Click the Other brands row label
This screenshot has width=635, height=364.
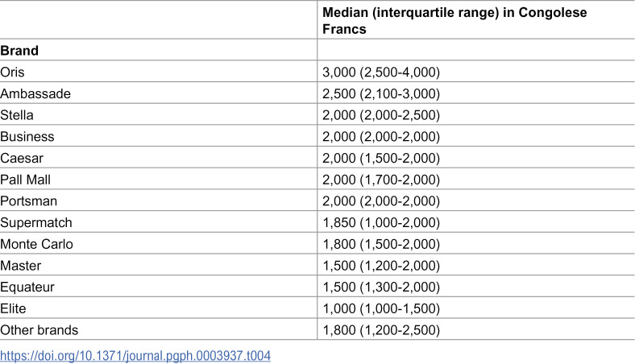(x=39, y=329)
